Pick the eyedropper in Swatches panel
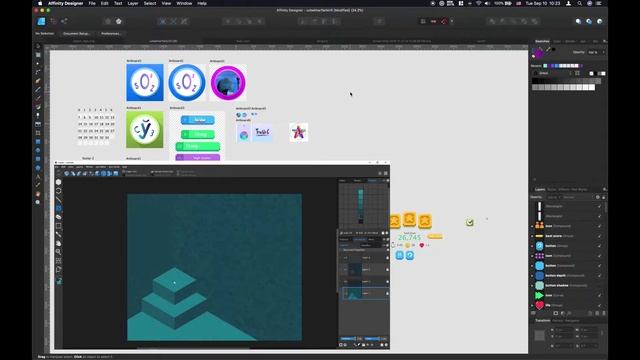 pos(548,50)
